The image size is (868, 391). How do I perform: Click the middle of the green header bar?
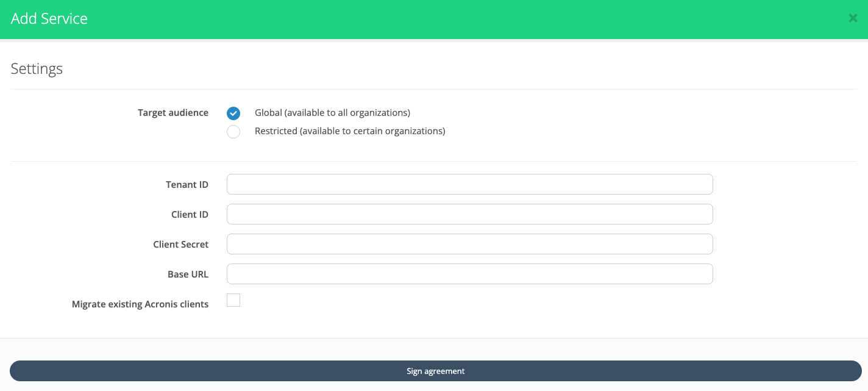[434, 19]
